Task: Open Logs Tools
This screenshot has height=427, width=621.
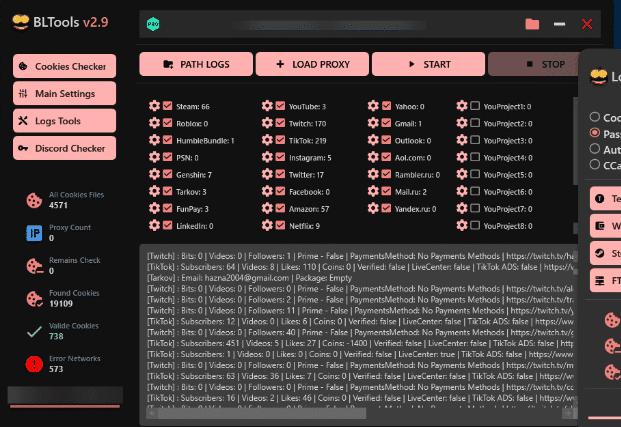Action: coord(65,121)
